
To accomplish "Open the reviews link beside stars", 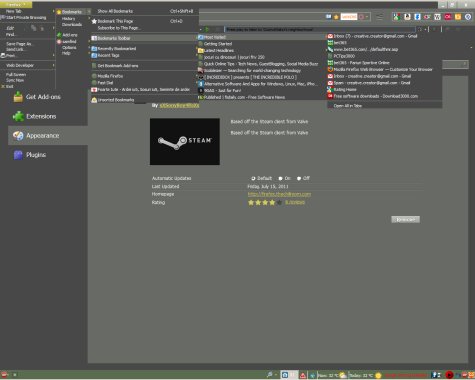I will click(x=295, y=202).
